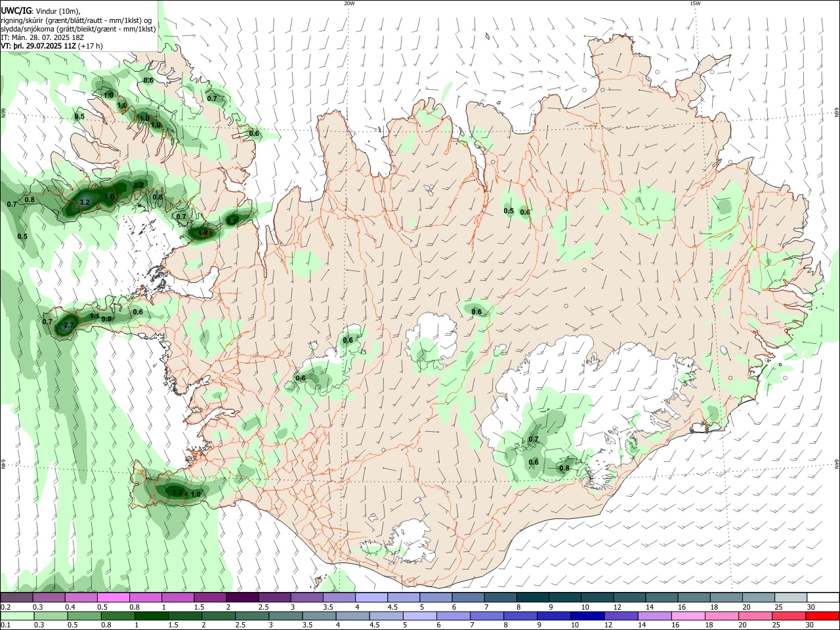Viewport: 840px width, 630px height.
Task: Click the 15W longitude label
Action: [695, 3]
